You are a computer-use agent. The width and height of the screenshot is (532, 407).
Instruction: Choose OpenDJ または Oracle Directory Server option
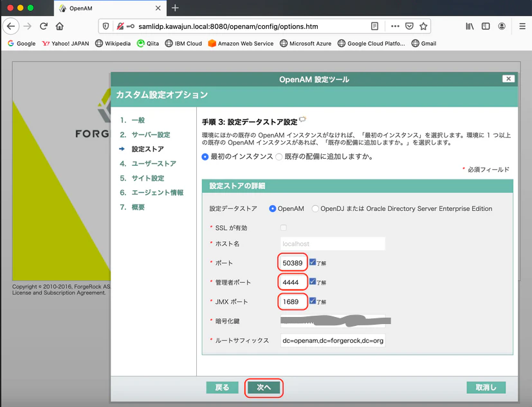(x=315, y=208)
